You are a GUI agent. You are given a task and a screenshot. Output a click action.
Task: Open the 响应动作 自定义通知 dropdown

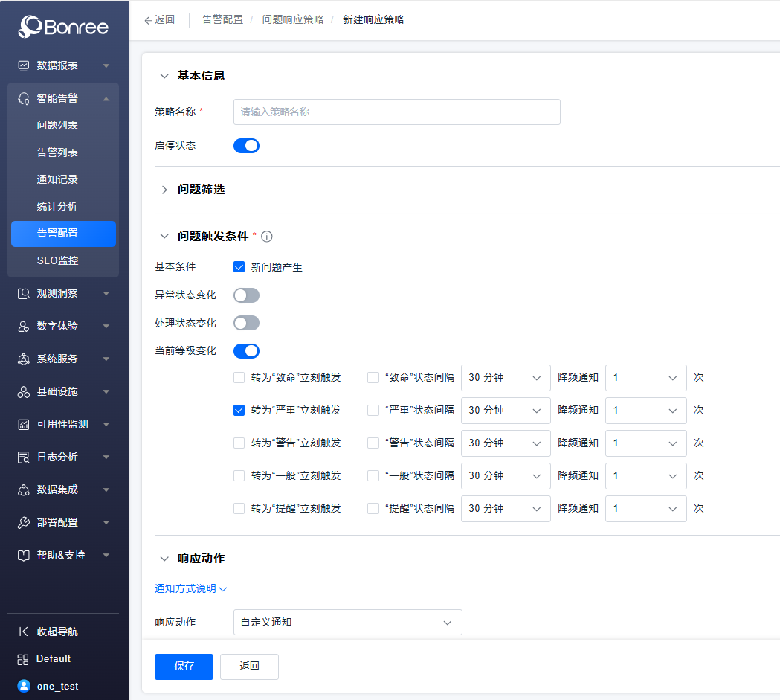[347, 622]
